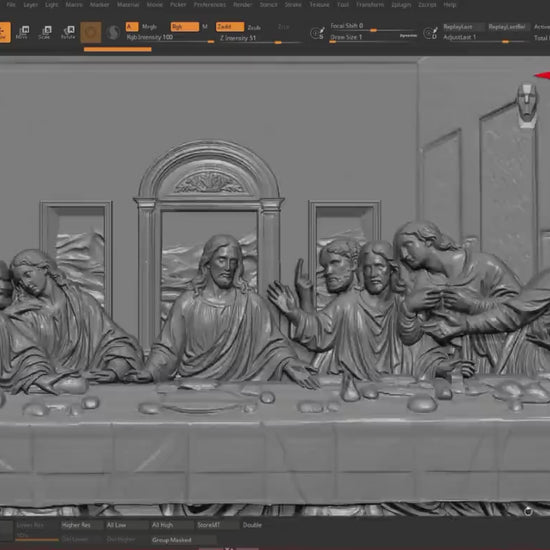Adjust the SDiv subdivision slider
The height and width of the screenshot is (550, 550).
click(36, 537)
